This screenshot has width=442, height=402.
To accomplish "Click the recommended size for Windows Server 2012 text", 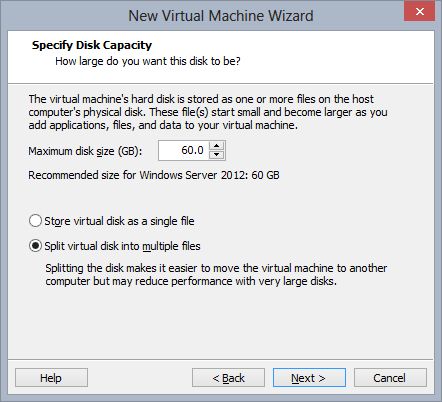I will 154,175.
